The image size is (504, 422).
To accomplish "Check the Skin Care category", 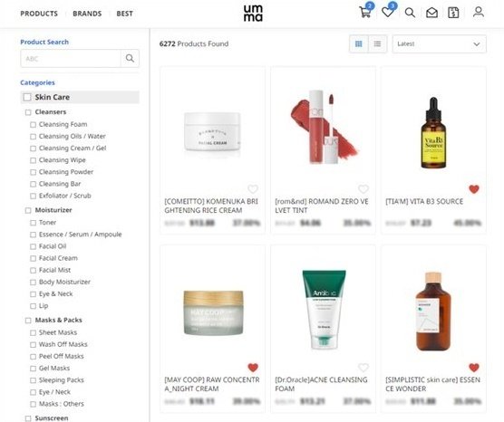I will click(27, 97).
